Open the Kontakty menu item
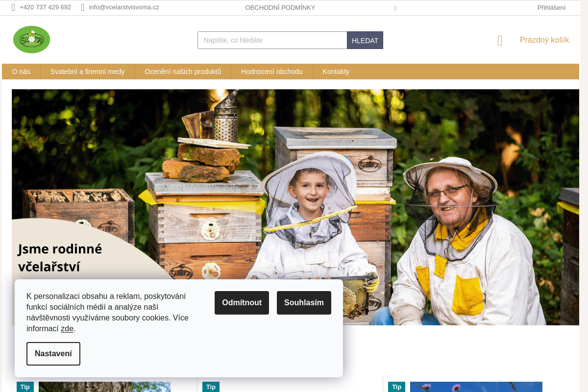Image resolution: width=588 pixels, height=392 pixels. pyautogui.click(x=336, y=72)
